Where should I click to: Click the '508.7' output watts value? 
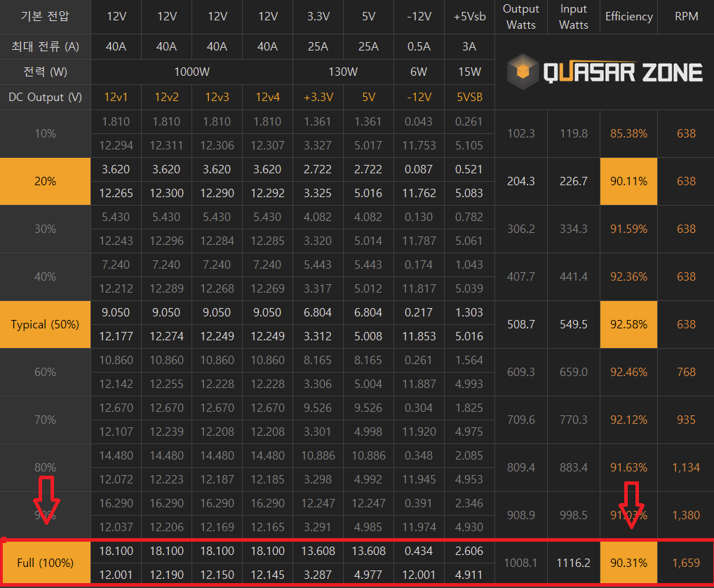click(x=521, y=324)
